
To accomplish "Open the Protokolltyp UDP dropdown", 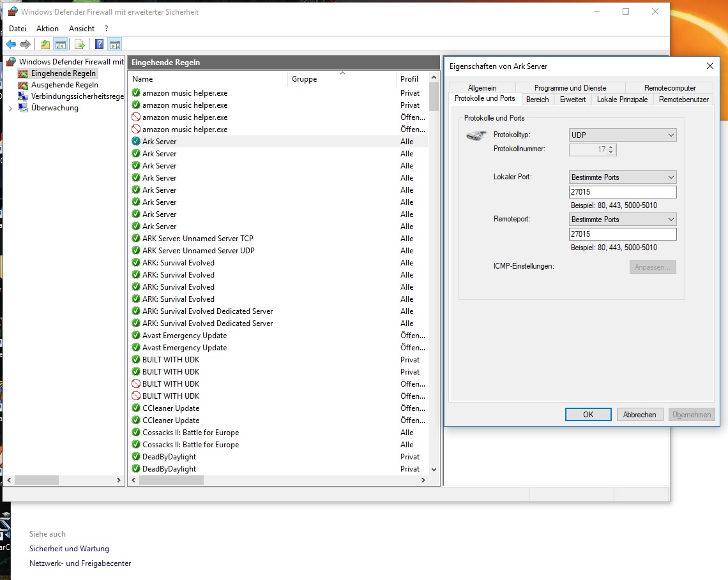I will (x=623, y=135).
